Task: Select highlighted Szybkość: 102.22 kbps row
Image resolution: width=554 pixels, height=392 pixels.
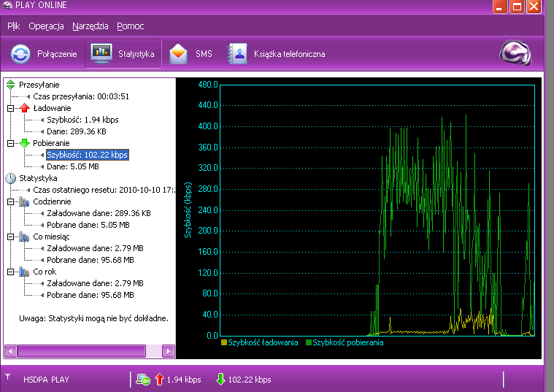Action: [88, 155]
